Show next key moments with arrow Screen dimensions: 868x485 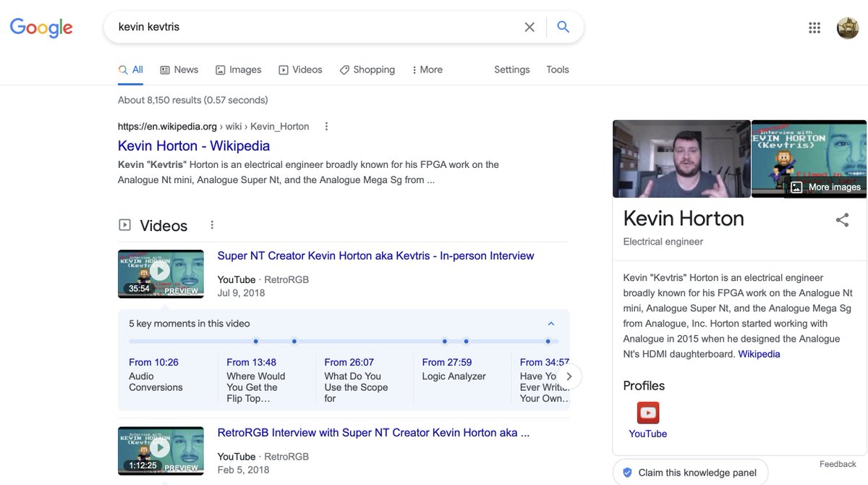tap(569, 376)
